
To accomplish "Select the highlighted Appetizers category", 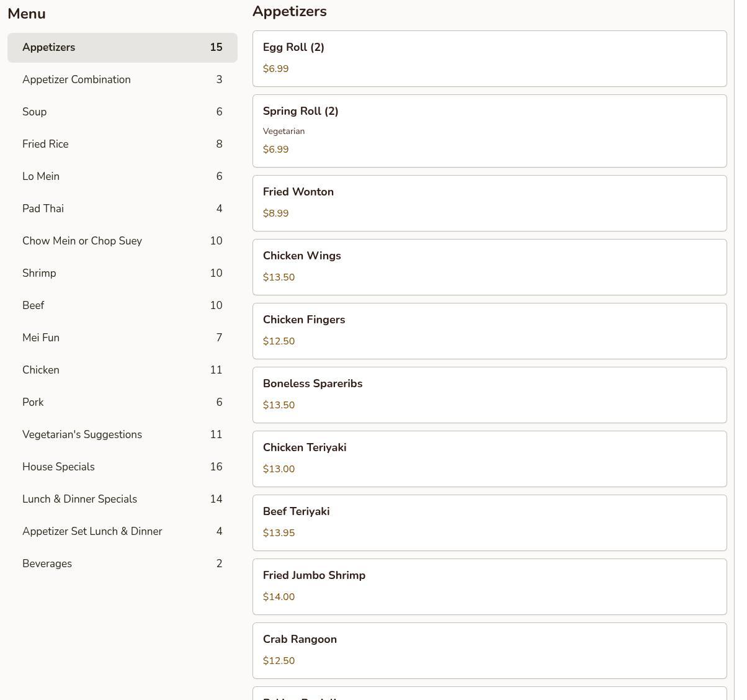I will [x=122, y=48].
